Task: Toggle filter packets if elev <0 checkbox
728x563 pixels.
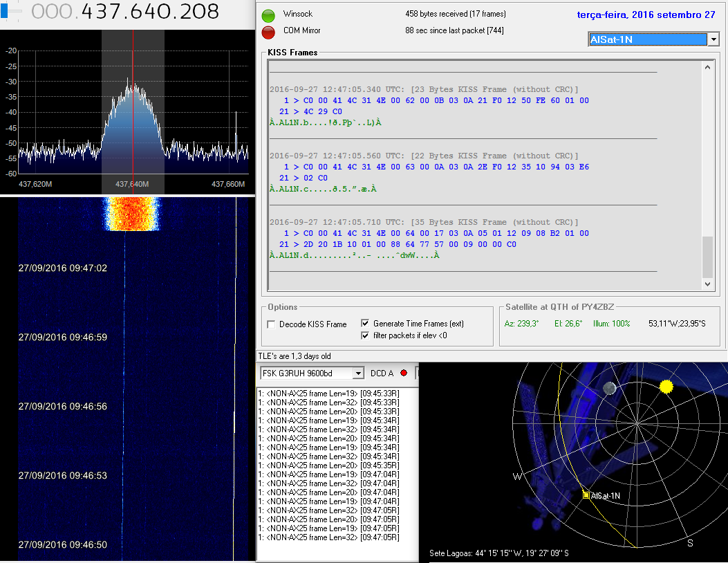Action: click(365, 335)
